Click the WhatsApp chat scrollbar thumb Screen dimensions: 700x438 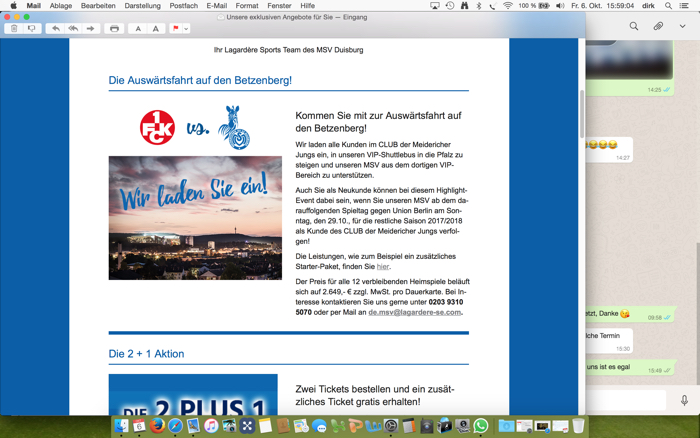[x=697, y=313]
